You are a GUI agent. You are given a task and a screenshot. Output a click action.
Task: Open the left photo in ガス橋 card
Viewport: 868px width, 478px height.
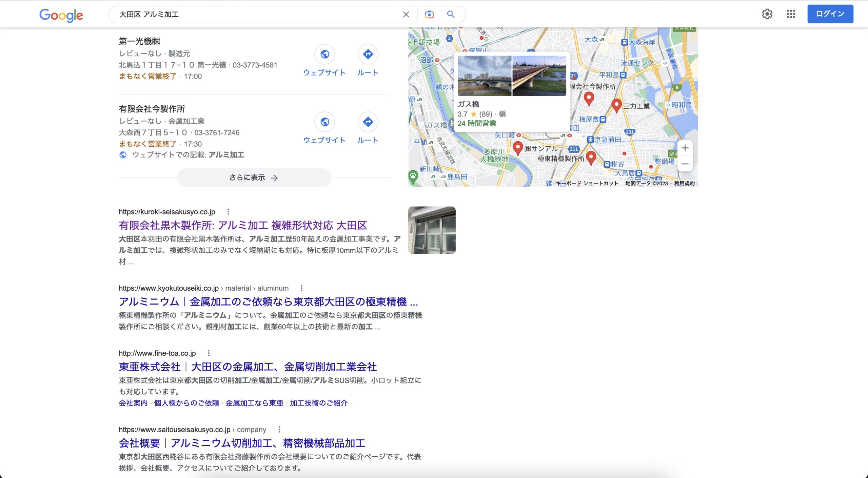pyautogui.click(x=485, y=76)
